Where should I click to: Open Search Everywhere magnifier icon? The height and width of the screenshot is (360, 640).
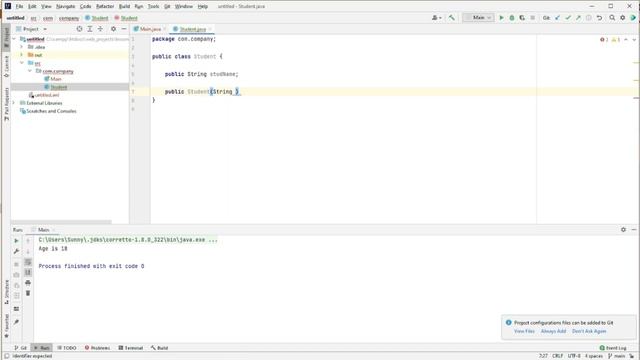click(x=612, y=18)
